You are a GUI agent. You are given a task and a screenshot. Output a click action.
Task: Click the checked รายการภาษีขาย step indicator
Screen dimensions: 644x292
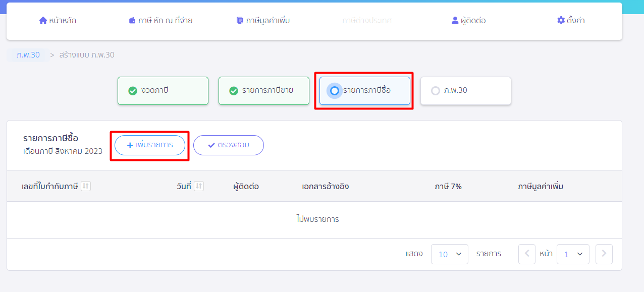pos(234,91)
